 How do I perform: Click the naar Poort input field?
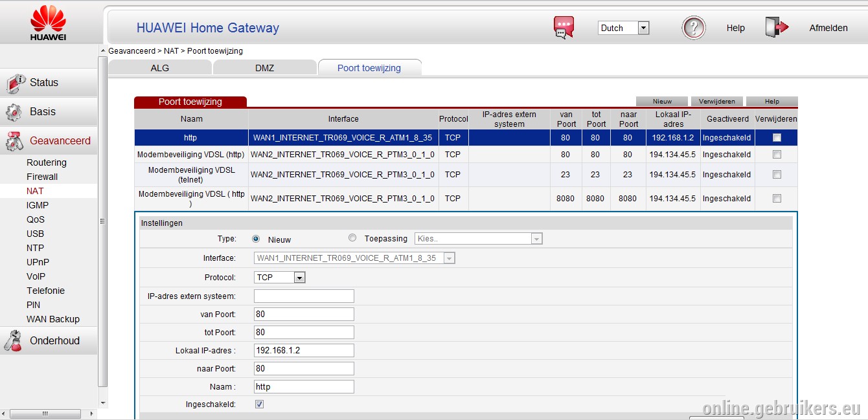304,369
